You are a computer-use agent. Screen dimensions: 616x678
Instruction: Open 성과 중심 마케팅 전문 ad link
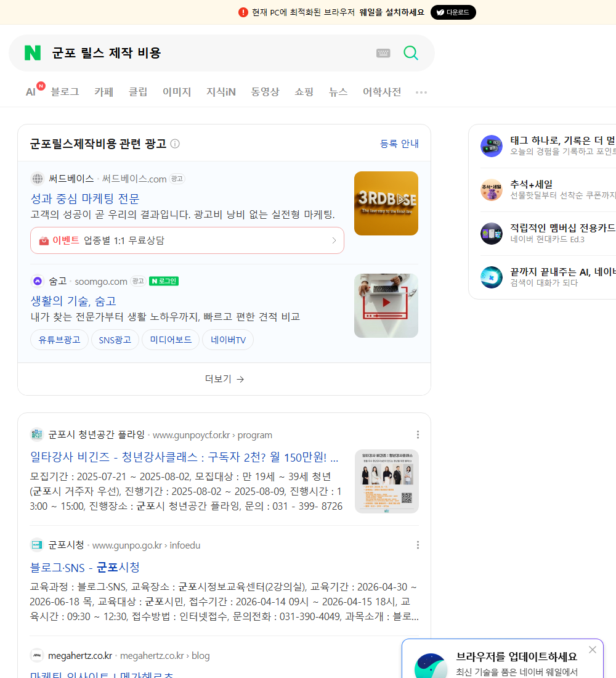(x=85, y=198)
